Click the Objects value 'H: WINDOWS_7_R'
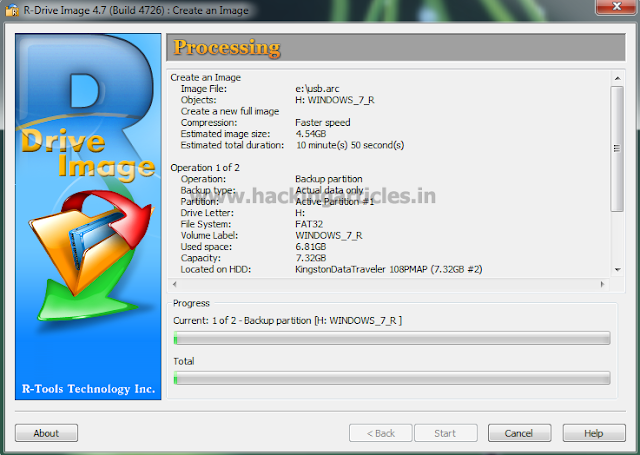Screen dimensions: 640x455 [335, 100]
